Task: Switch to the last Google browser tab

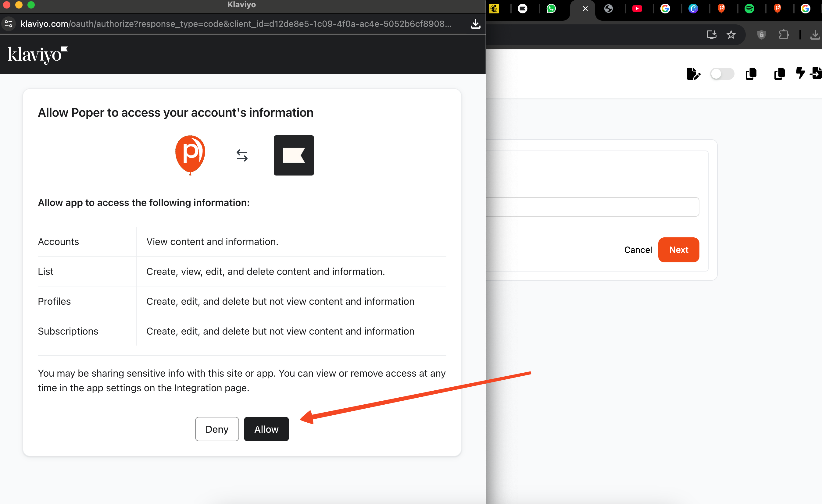Action: (x=805, y=9)
